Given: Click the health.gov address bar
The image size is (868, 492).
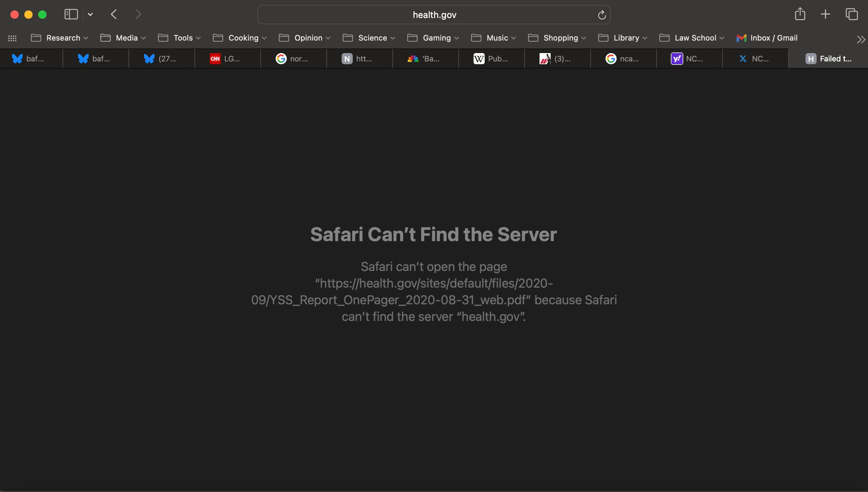Looking at the screenshot, I should point(434,15).
